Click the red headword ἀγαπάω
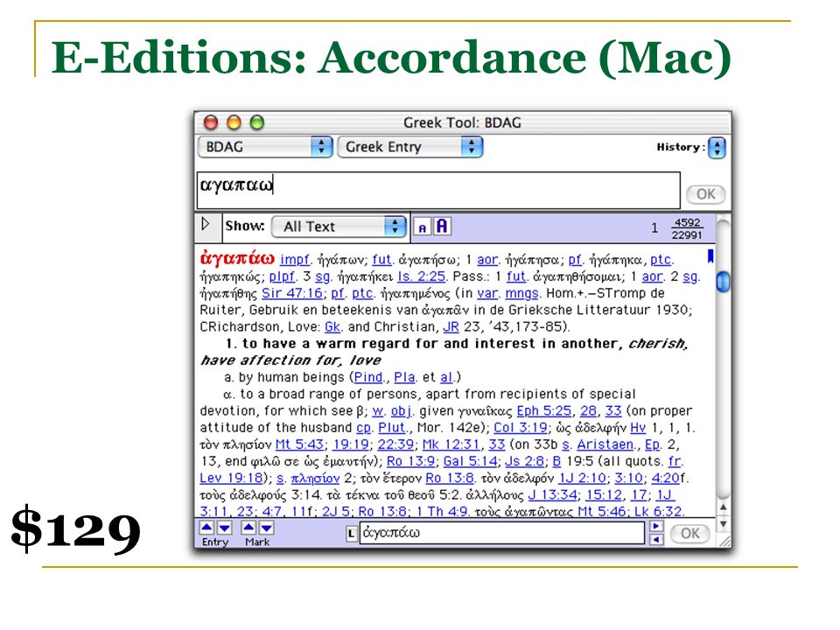 coord(237,258)
